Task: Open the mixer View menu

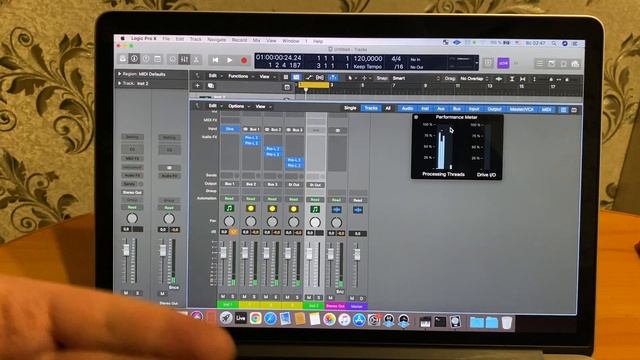Action: (263, 107)
